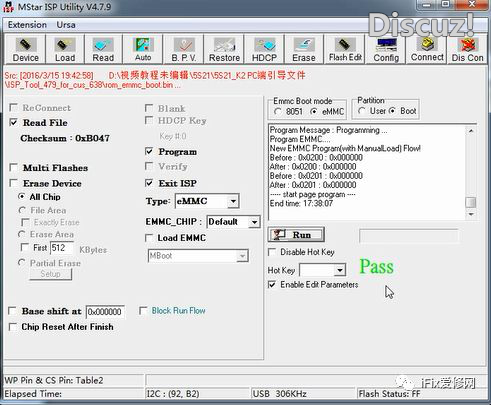Click the log scroll up arrow
This screenshot has height=405, width=491.
471,131
